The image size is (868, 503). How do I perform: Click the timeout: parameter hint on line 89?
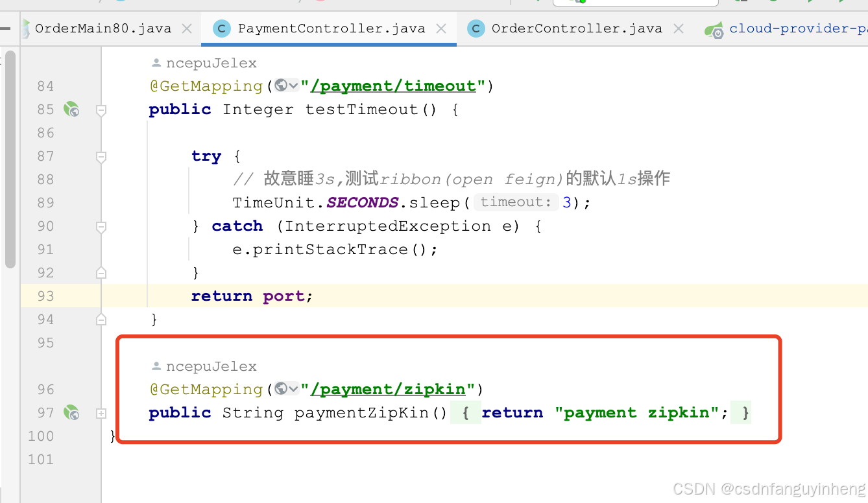(x=516, y=202)
